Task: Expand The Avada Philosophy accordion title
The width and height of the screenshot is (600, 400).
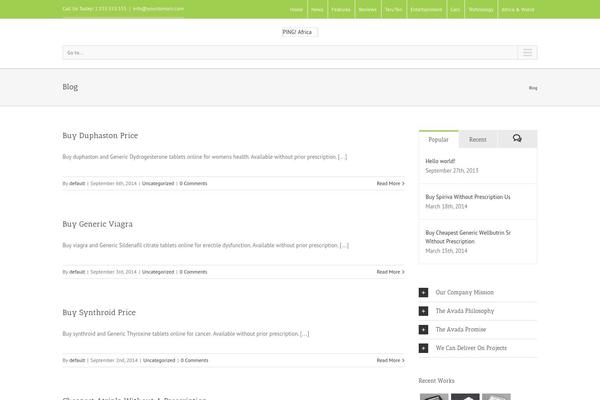Action: click(x=465, y=311)
